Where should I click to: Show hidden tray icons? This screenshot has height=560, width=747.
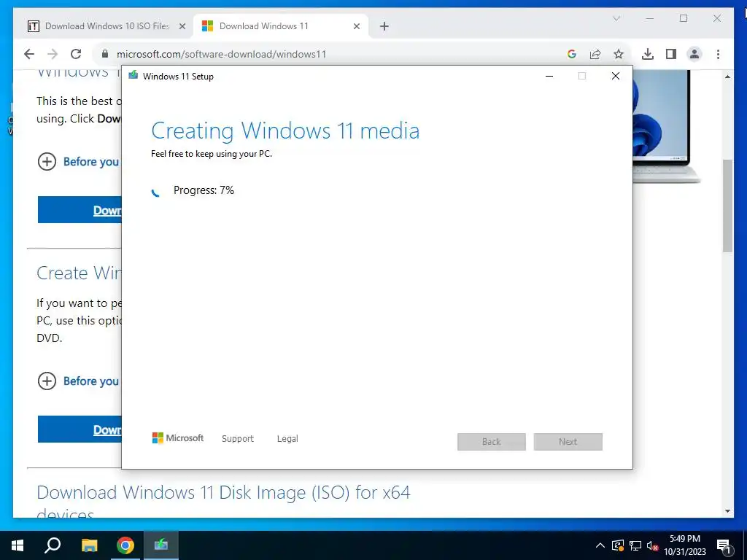(600, 545)
